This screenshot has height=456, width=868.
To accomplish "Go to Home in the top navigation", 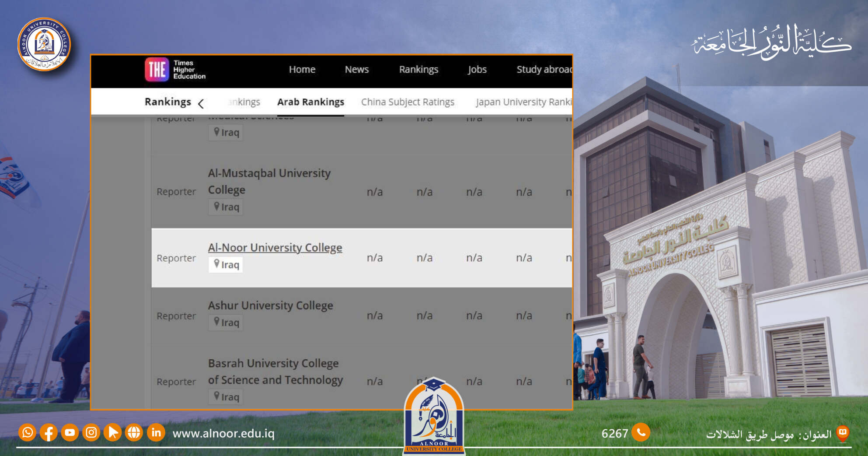I will point(302,70).
